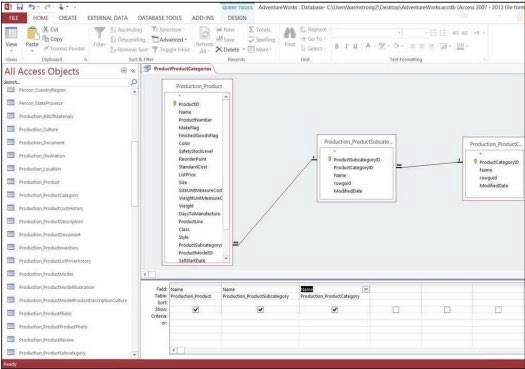Viewport: 525px width, 369px height.
Task: Open the More dropdown in Records group
Action: click(260, 50)
